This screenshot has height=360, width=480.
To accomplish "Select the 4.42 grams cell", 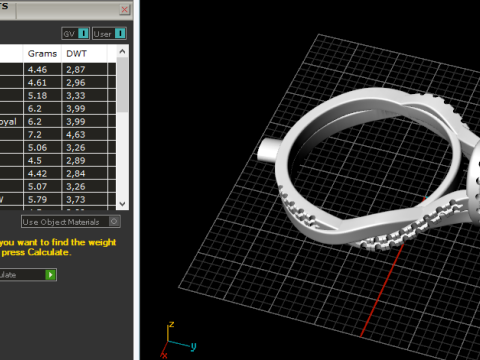I will 42,173.
